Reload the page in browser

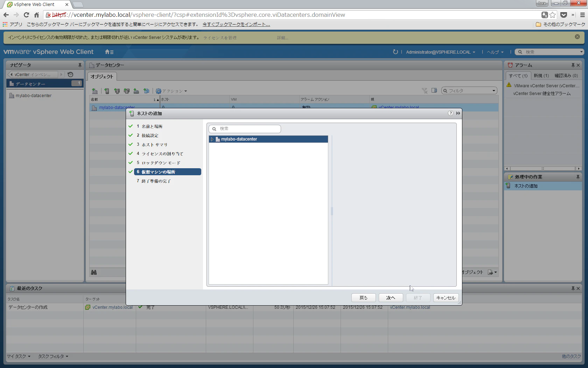[x=26, y=15]
